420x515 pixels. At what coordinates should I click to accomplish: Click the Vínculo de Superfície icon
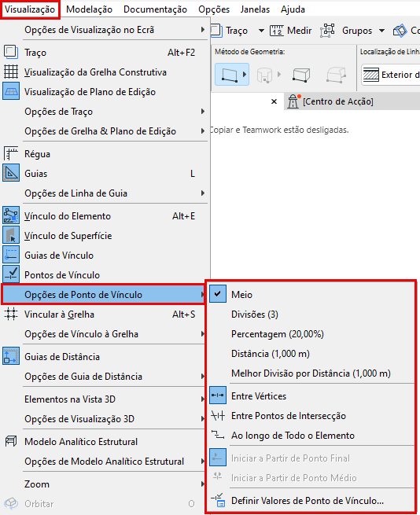11,236
